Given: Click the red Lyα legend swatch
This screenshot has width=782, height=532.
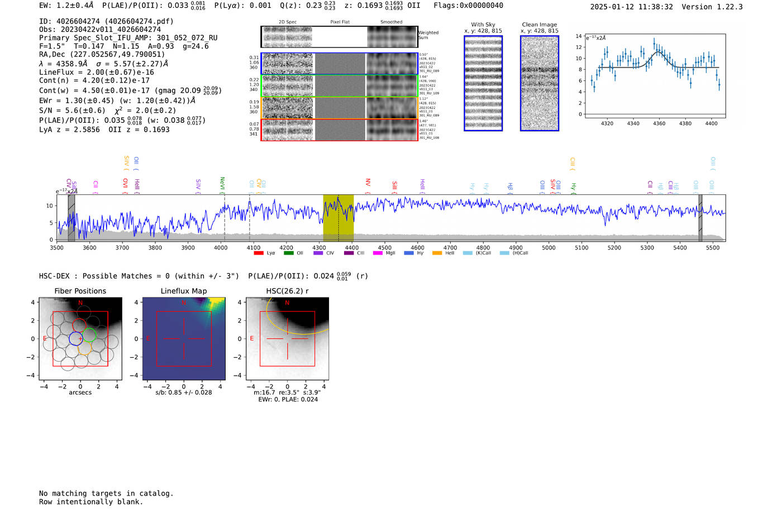Looking at the screenshot, I should (258, 253).
